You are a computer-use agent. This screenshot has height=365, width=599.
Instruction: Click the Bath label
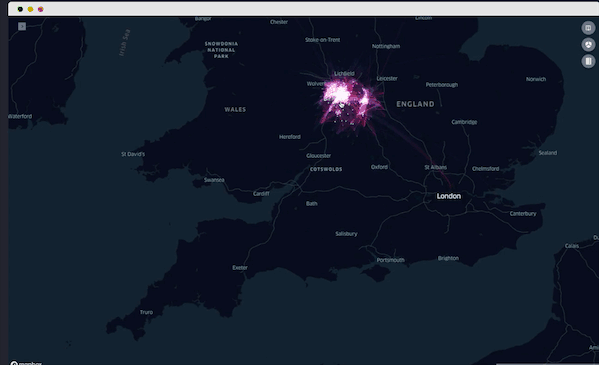[311, 204]
